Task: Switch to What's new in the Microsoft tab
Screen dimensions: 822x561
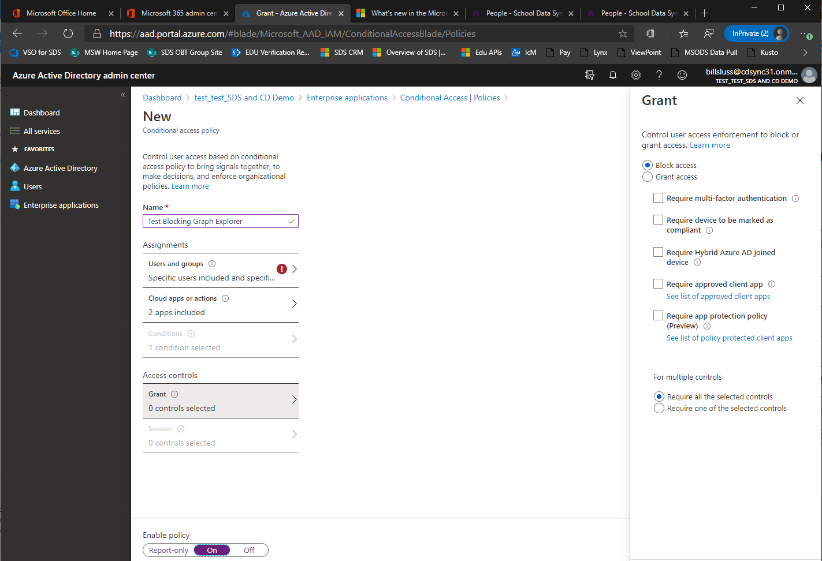Action: (408, 13)
